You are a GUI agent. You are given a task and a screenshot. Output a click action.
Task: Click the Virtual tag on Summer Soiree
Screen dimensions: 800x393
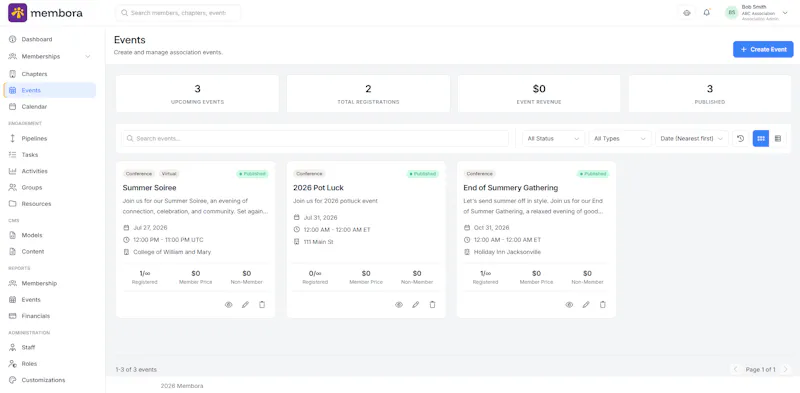(x=169, y=174)
